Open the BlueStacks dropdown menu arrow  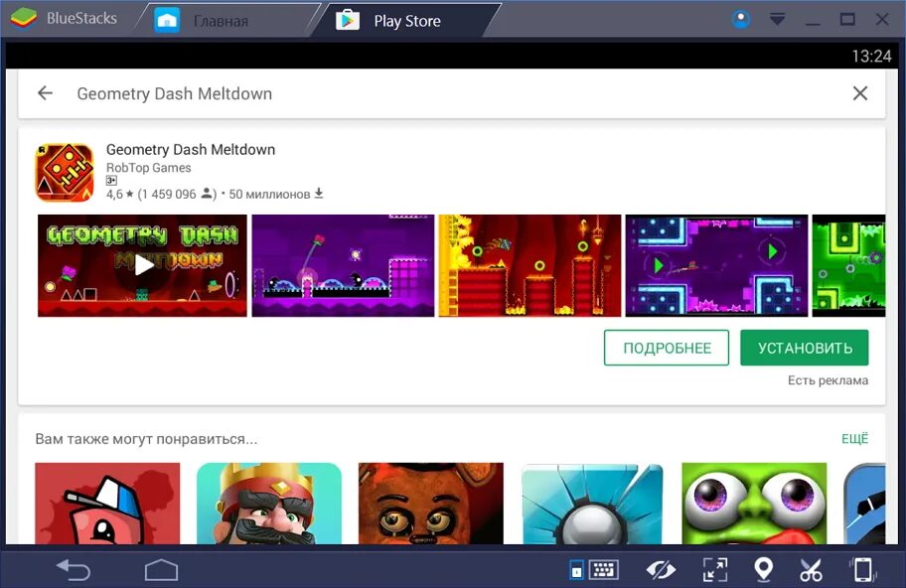[x=777, y=20]
